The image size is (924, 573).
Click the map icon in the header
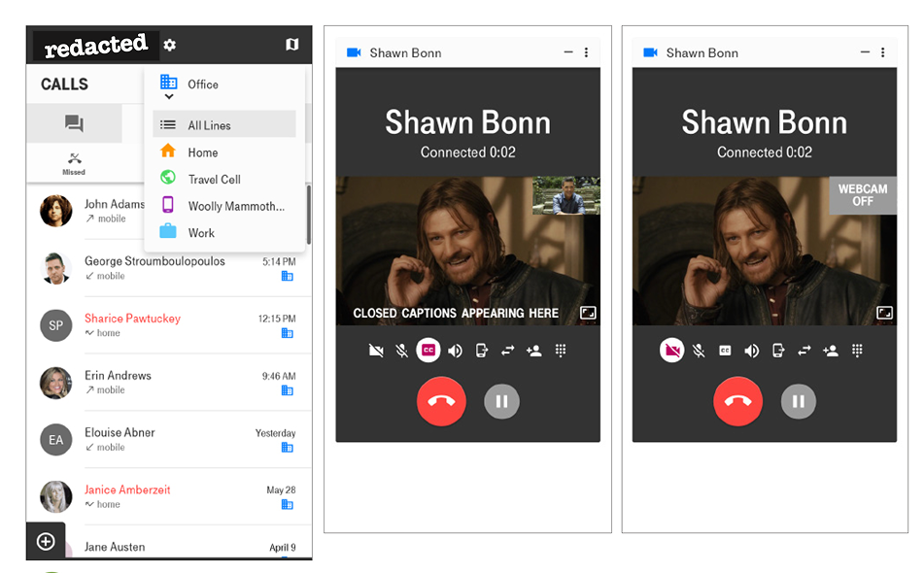coord(291,44)
